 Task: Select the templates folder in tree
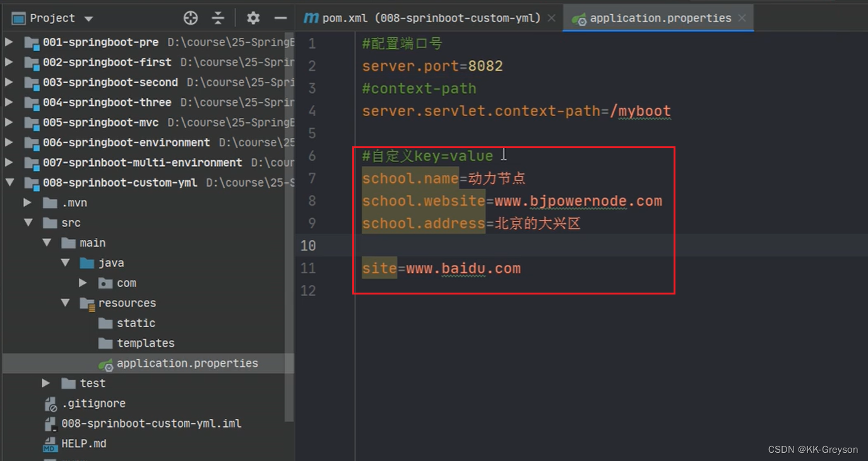point(145,343)
